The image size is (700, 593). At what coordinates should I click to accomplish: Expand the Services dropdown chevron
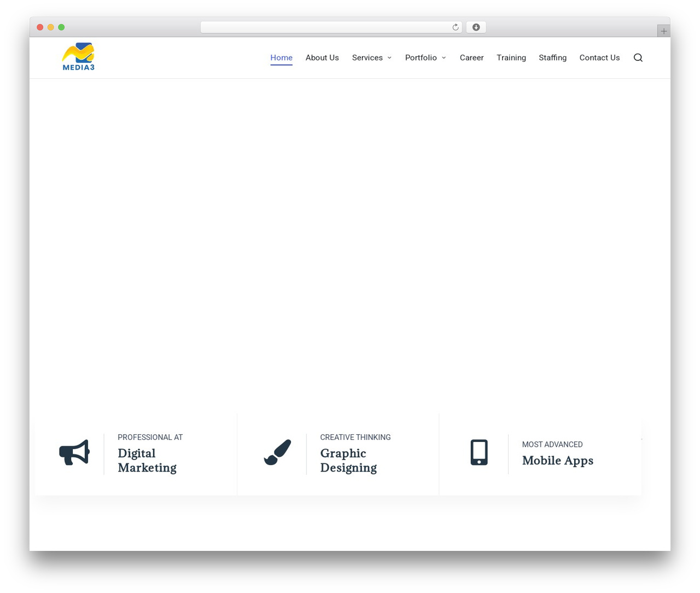(389, 58)
